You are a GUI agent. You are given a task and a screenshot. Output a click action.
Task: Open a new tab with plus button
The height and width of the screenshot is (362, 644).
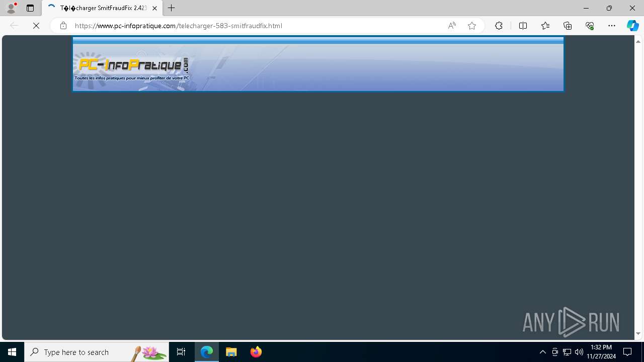tap(172, 8)
